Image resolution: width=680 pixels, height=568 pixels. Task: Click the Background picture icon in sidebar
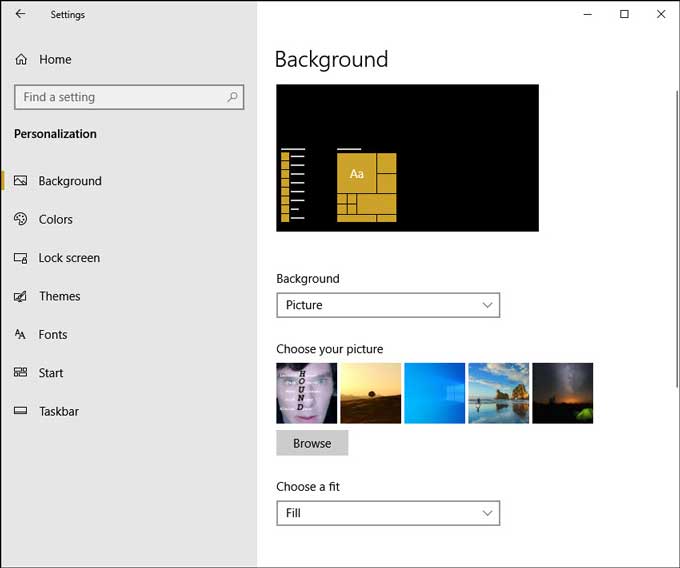pos(20,181)
